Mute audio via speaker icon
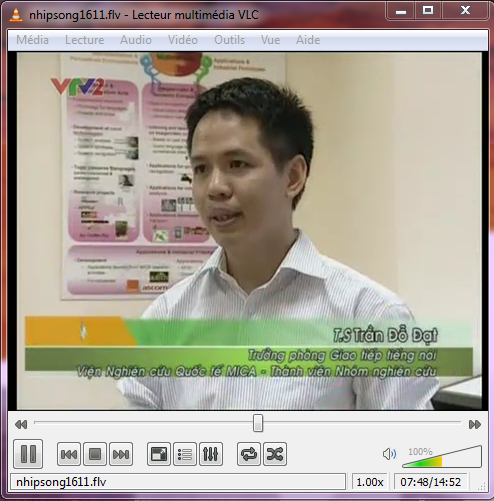Image resolution: width=494 pixels, height=501 pixels. point(389,454)
